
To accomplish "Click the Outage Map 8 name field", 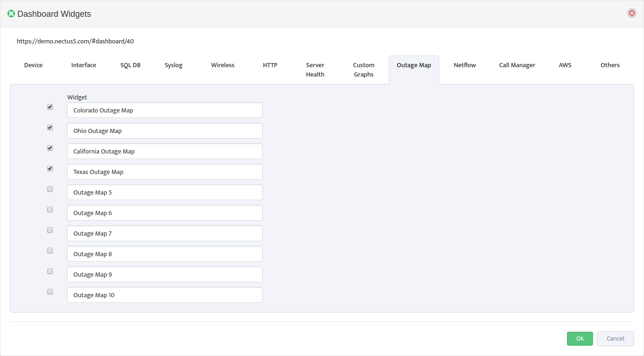I will pos(165,254).
